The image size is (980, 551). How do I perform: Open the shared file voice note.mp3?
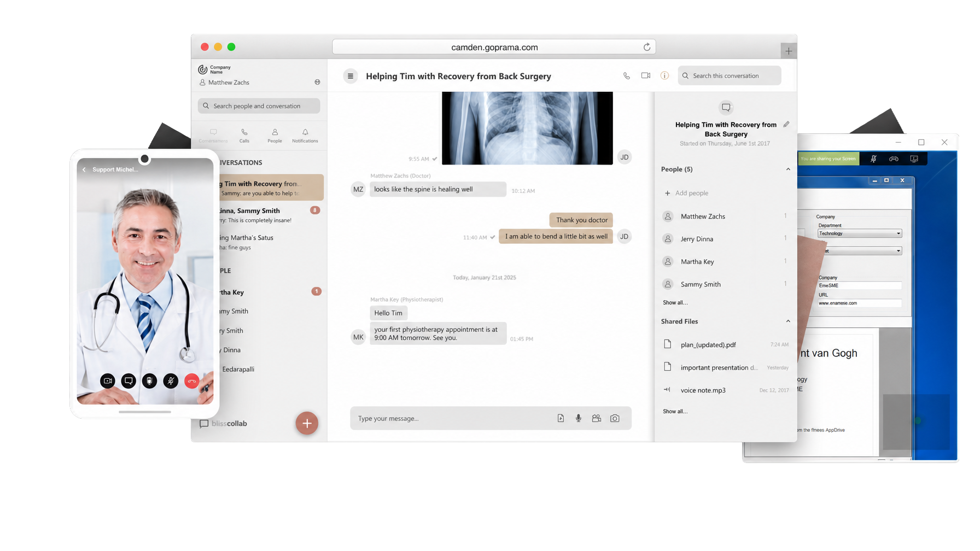tap(725, 390)
